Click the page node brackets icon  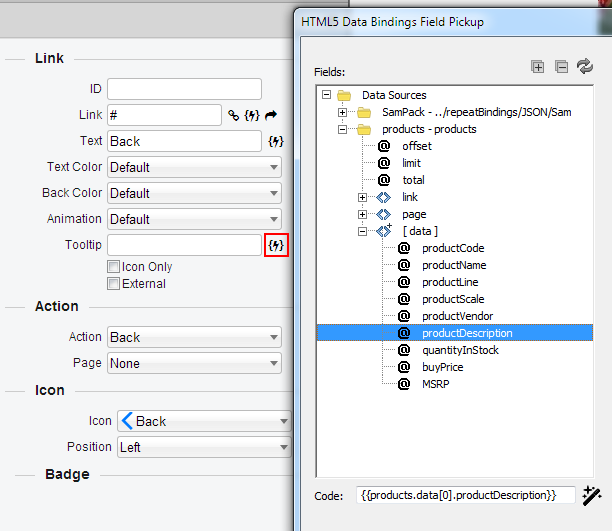pos(383,214)
